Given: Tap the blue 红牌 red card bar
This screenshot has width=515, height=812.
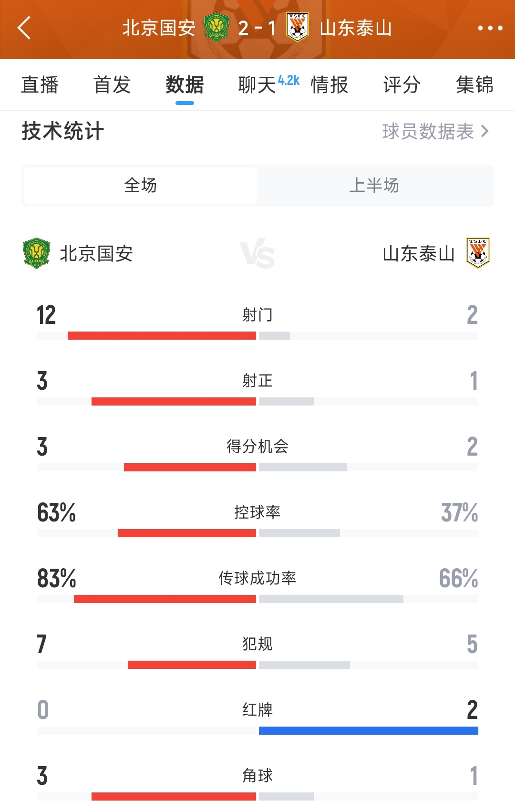Looking at the screenshot, I should click(368, 730).
